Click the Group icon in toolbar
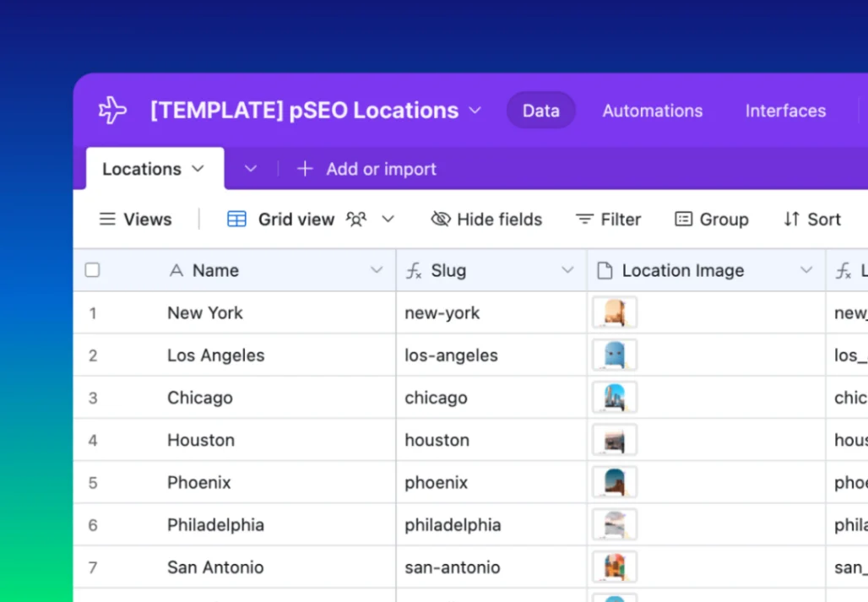Screen dimensions: 868x602 pos(683,220)
